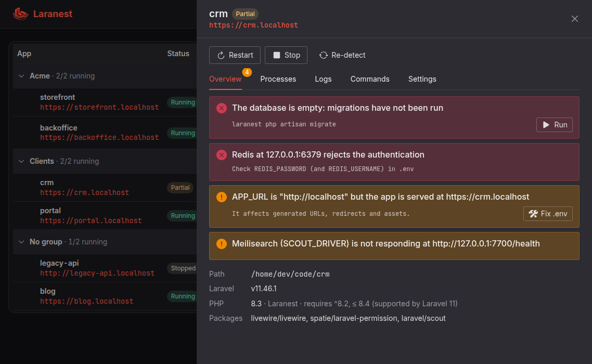The width and height of the screenshot is (592, 364).
Task: Switch to the Overview tab
Action: click(x=225, y=79)
